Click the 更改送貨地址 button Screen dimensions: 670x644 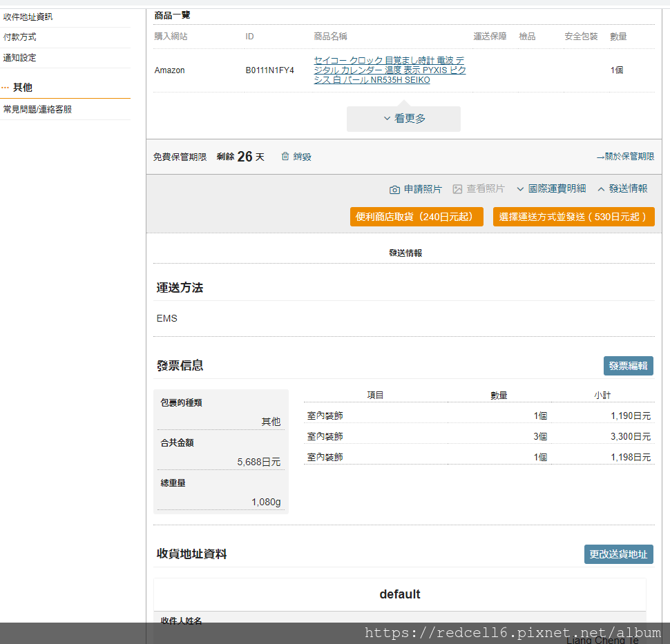[619, 554]
